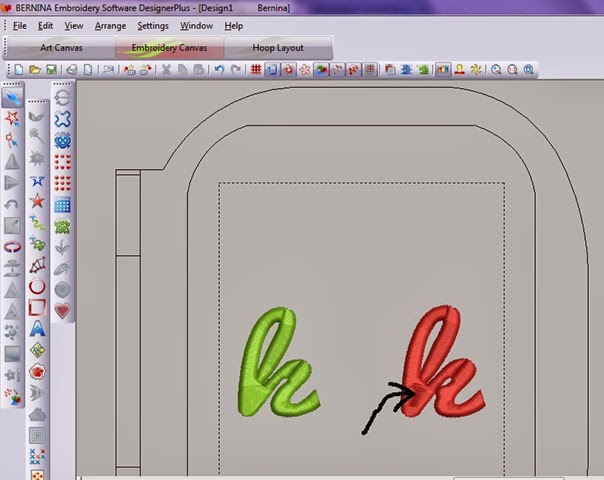The width and height of the screenshot is (604, 480).
Task: Toggle the Show Hoop button
Action: 272,70
